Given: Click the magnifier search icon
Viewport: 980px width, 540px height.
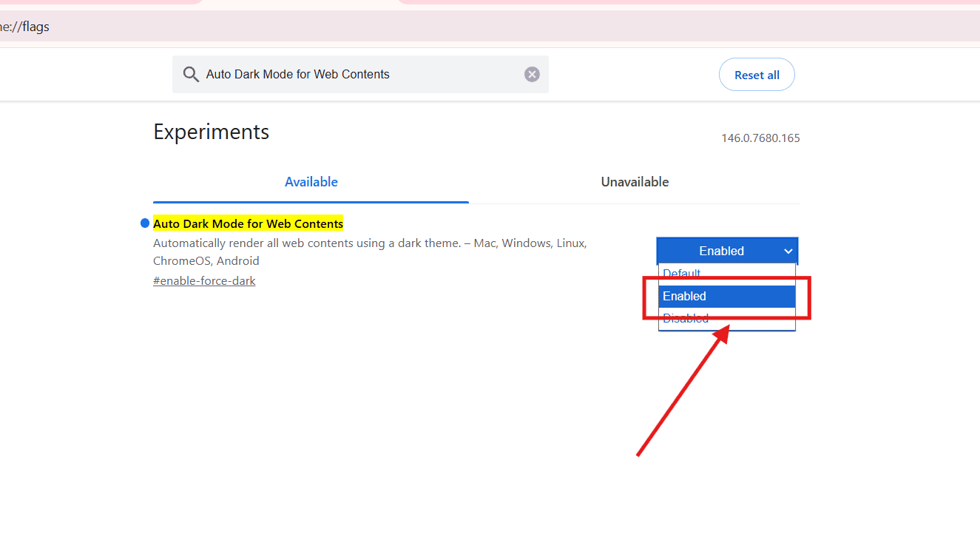Looking at the screenshot, I should click(x=191, y=74).
